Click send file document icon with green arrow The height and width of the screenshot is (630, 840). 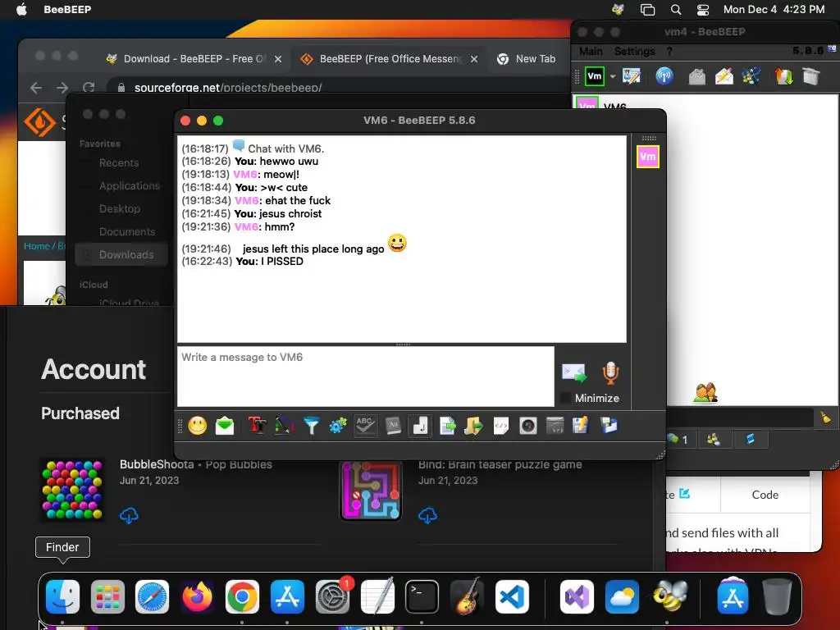coord(447,426)
